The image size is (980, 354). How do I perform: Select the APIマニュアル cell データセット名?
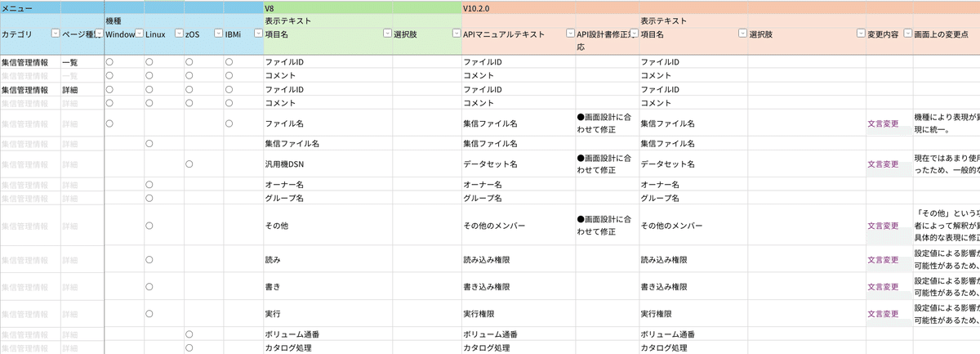tap(519, 164)
